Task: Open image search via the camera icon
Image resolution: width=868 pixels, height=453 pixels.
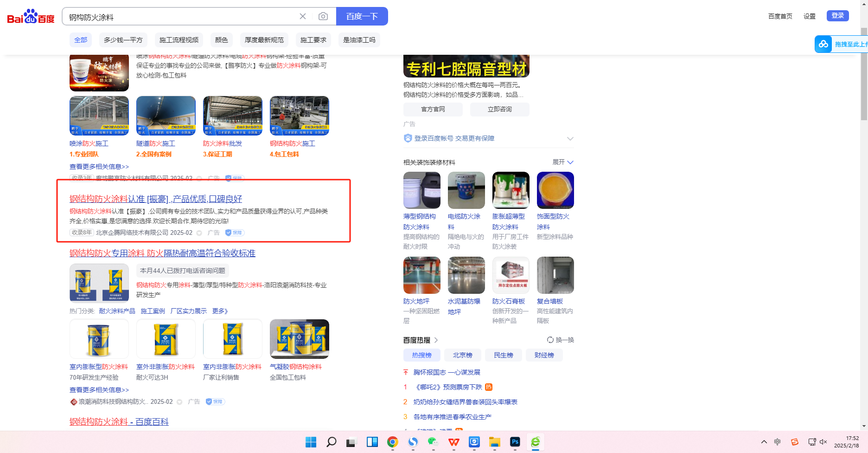Action: (323, 17)
